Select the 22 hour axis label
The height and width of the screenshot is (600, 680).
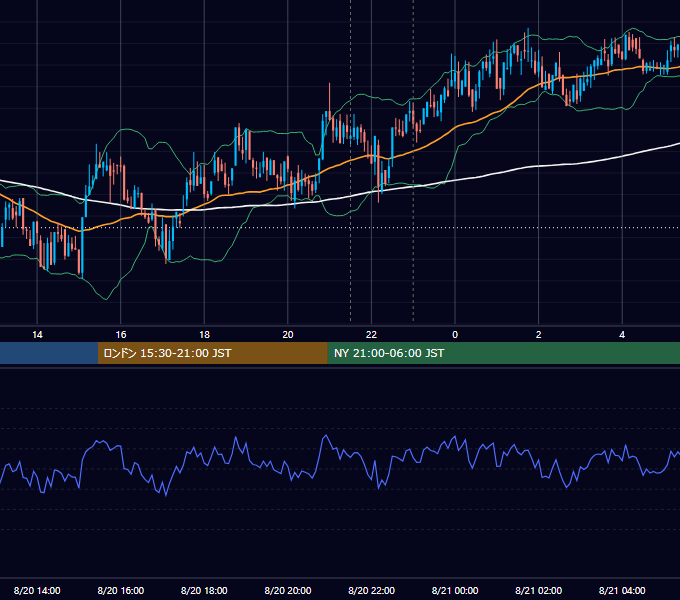(371, 335)
